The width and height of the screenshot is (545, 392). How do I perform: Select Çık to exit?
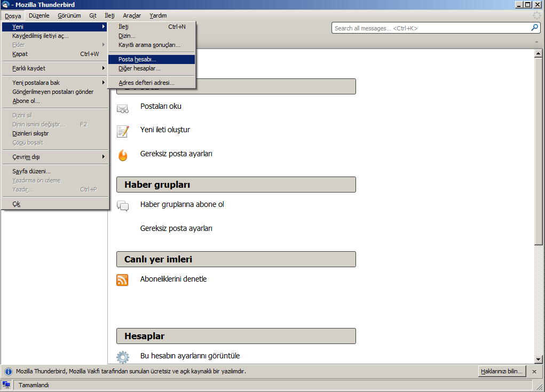[54, 204]
